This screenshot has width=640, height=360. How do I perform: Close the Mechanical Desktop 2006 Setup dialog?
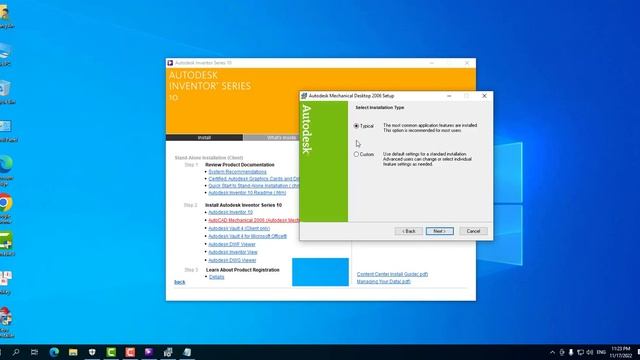[484, 96]
